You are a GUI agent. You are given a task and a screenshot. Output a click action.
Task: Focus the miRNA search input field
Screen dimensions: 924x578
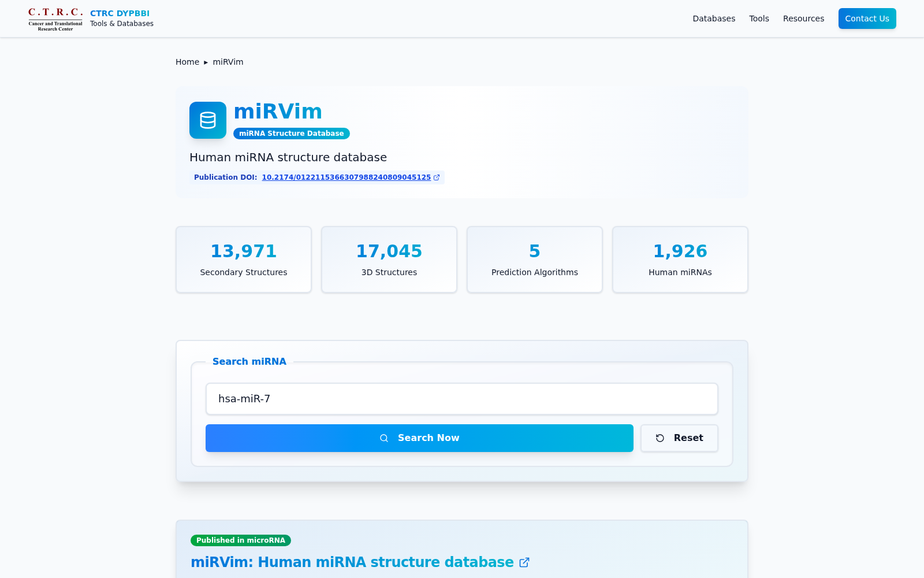(462, 399)
